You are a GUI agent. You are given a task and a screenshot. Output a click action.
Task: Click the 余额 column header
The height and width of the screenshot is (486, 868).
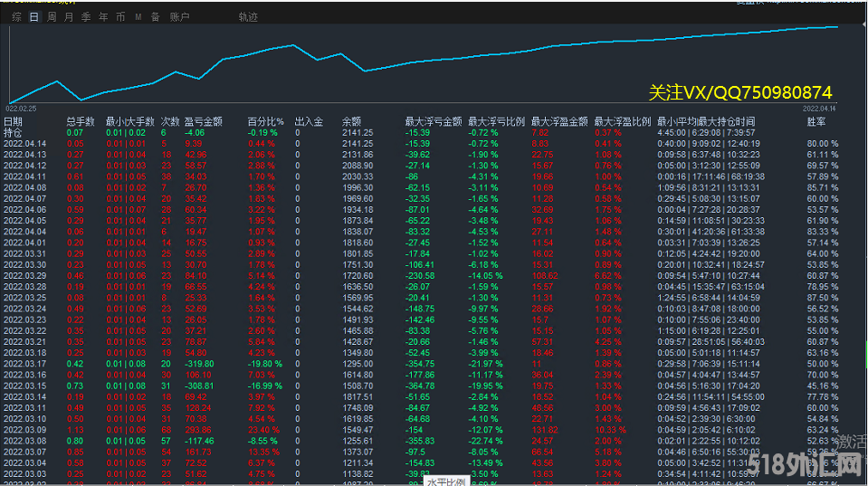[351, 121]
